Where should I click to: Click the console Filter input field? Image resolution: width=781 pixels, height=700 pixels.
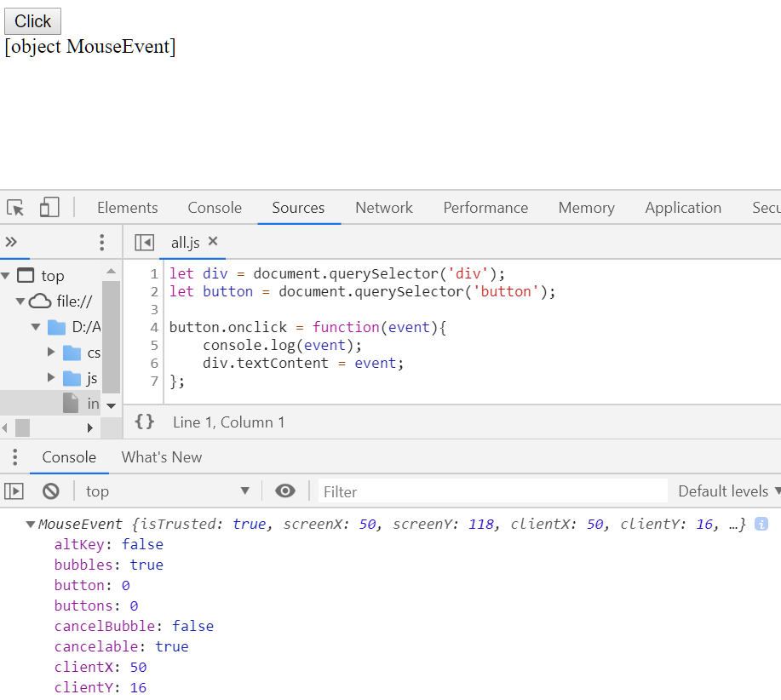492,491
